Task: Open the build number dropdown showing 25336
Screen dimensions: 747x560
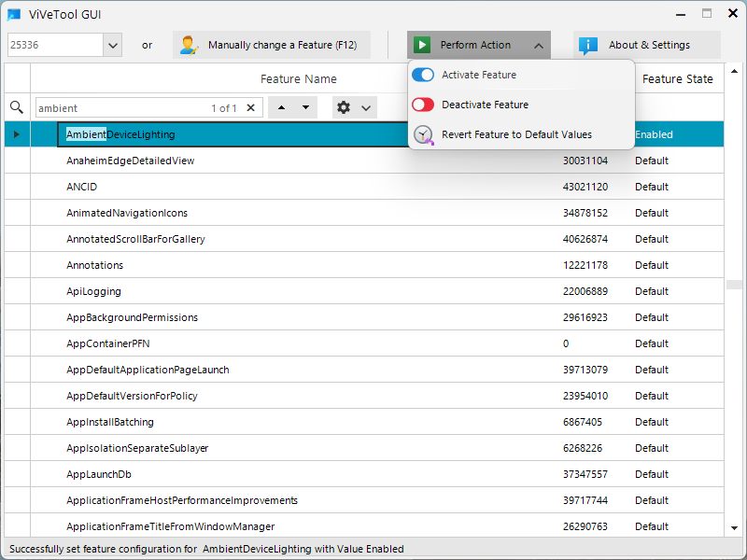Action: [x=114, y=45]
